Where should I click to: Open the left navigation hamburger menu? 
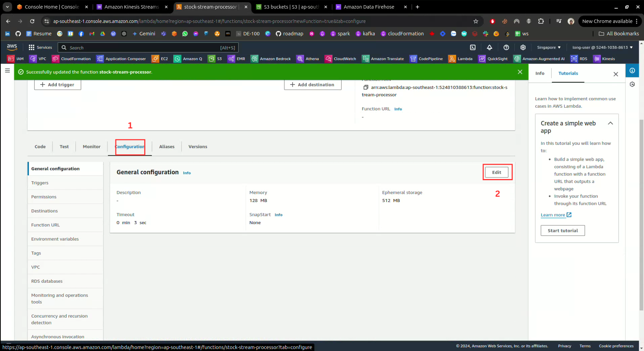tap(7, 71)
